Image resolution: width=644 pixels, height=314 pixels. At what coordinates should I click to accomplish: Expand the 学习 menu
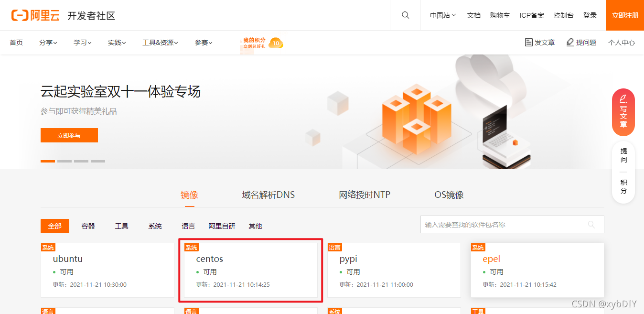coord(83,43)
